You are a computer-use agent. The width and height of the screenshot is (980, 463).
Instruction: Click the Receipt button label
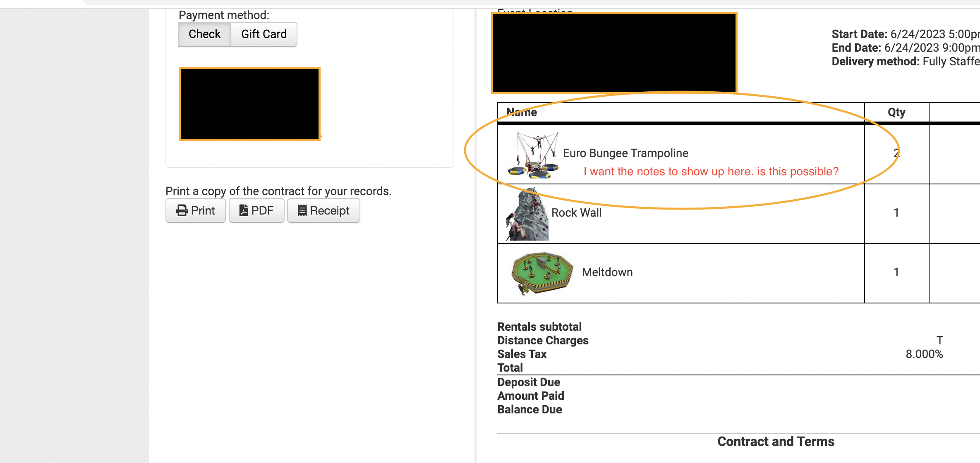tap(330, 210)
